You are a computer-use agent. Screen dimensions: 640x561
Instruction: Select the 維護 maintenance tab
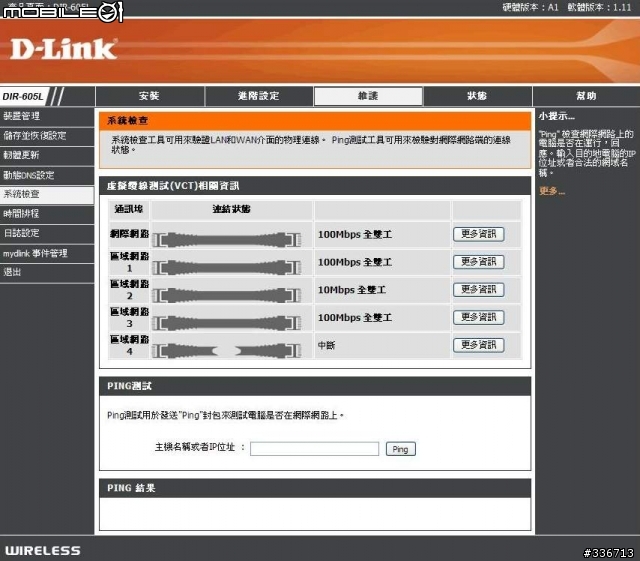pyautogui.click(x=368, y=96)
